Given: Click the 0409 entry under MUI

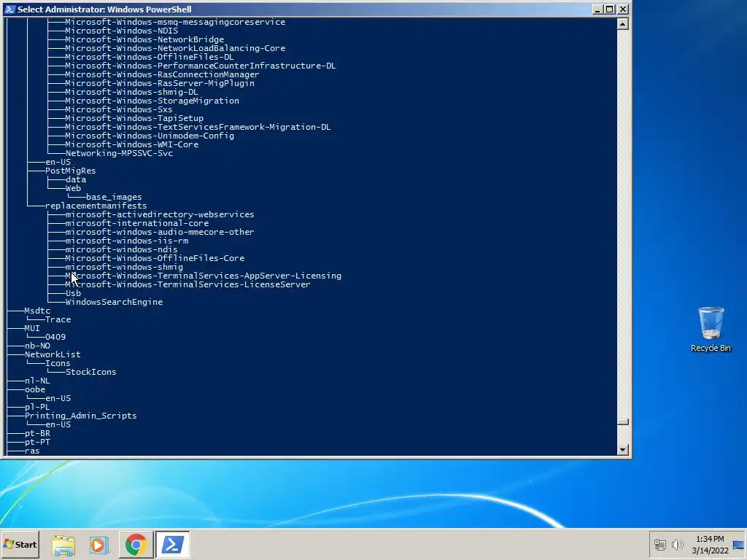Looking at the screenshot, I should [55, 337].
